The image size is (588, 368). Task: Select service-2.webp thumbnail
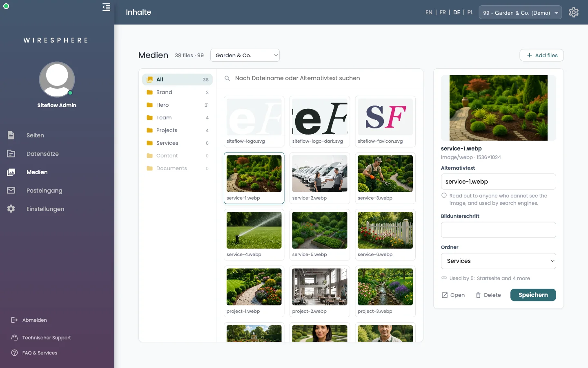pos(320,178)
